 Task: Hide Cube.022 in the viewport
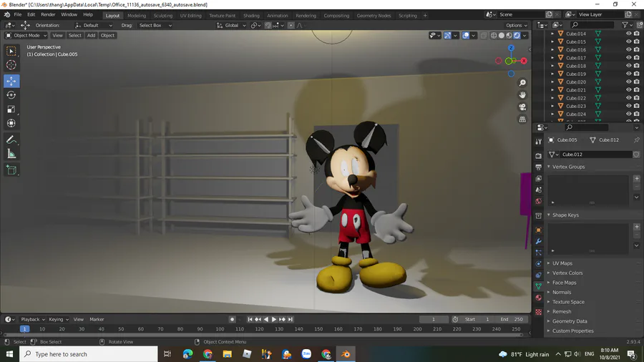628,98
